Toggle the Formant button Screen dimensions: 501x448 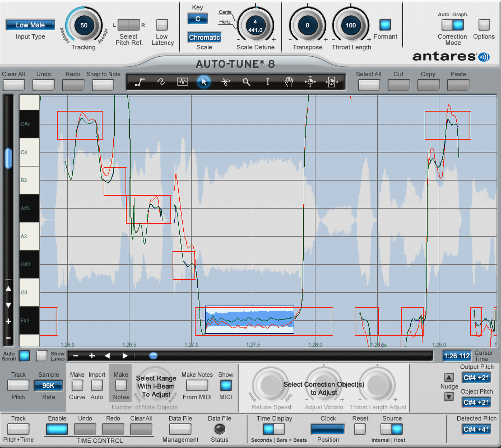tap(385, 25)
